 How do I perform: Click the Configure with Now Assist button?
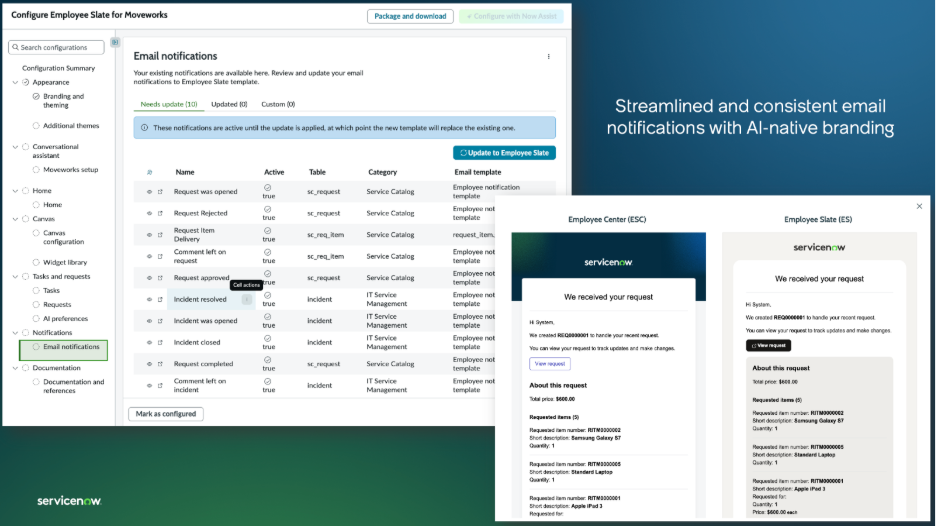(x=511, y=16)
